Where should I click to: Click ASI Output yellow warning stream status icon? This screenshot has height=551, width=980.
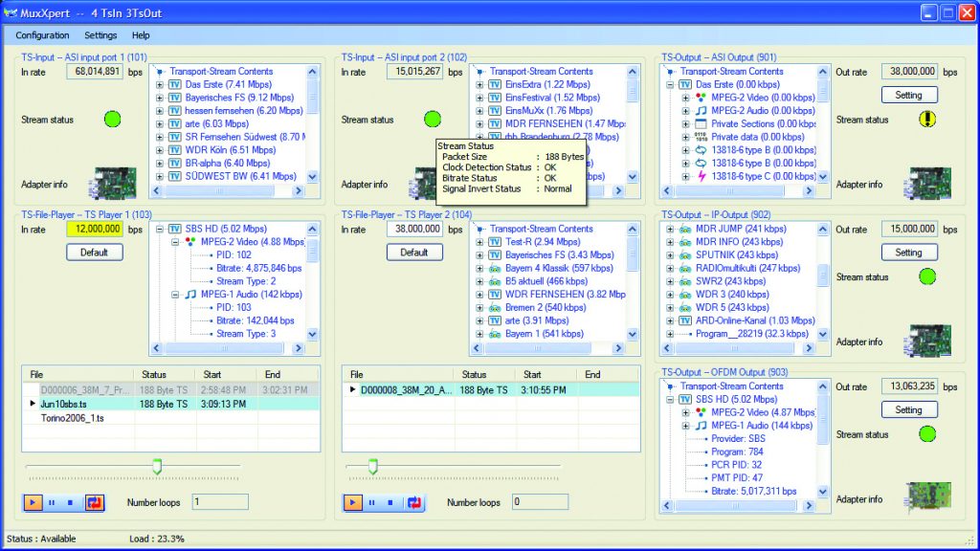click(x=927, y=119)
